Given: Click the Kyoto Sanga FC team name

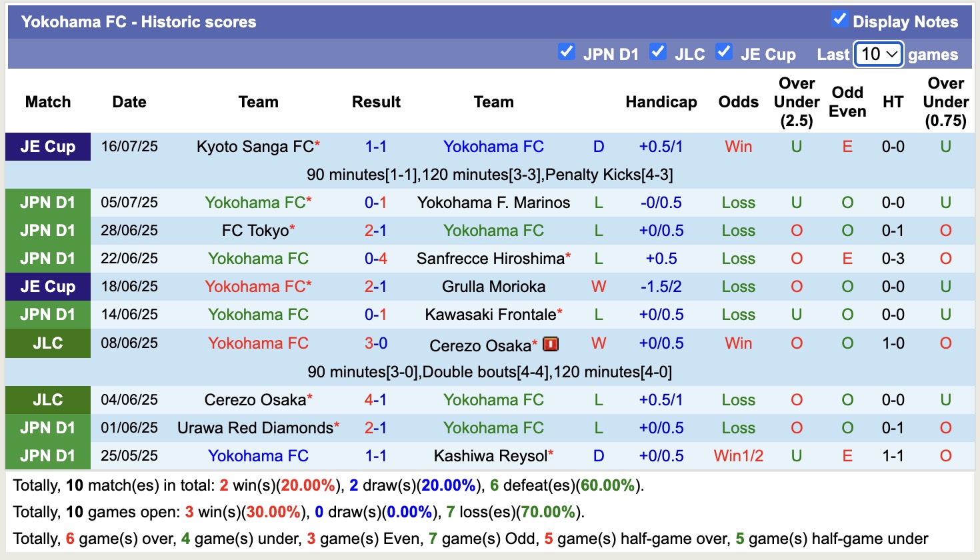Looking at the screenshot, I should click(x=254, y=147).
